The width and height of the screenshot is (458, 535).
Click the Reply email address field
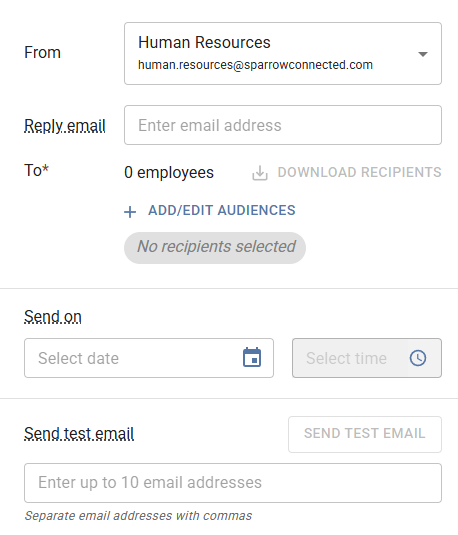[283, 125]
